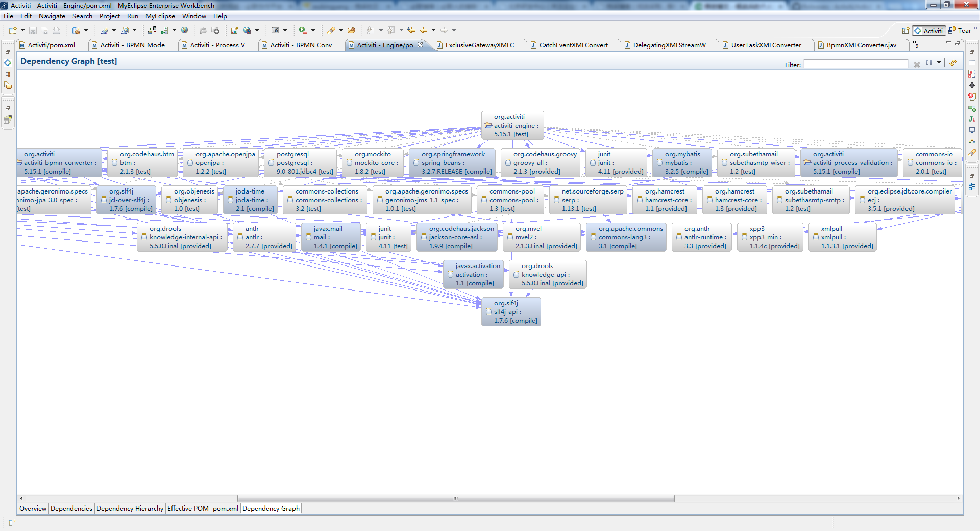This screenshot has width=980, height=531.
Task: Expand the New wizard dropdown arrow
Action: [22, 31]
